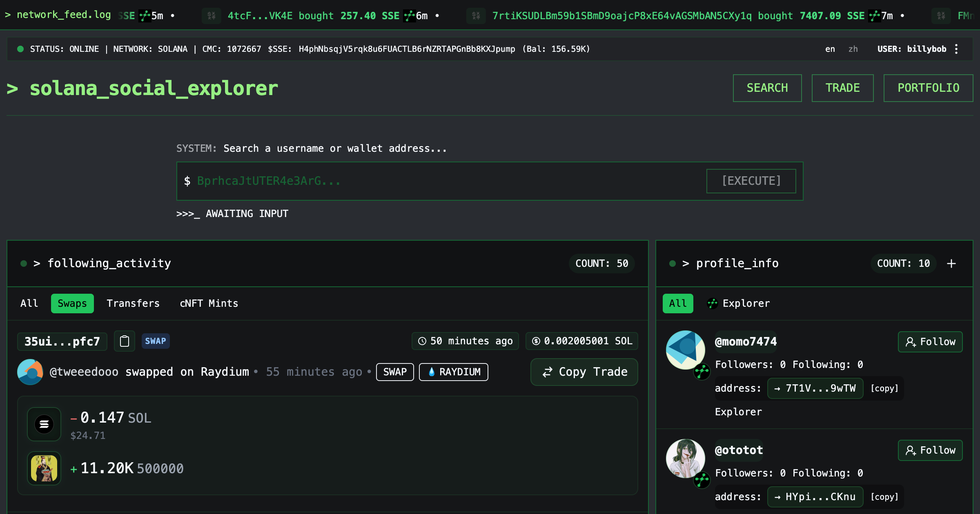Switch to the Transfers tab

click(133, 303)
